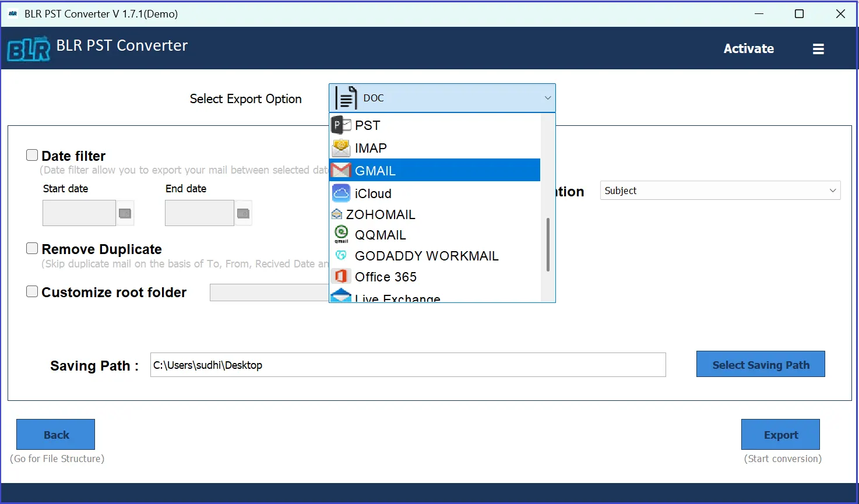Enable Customize root folder
This screenshot has width=859, height=504.
click(x=32, y=291)
